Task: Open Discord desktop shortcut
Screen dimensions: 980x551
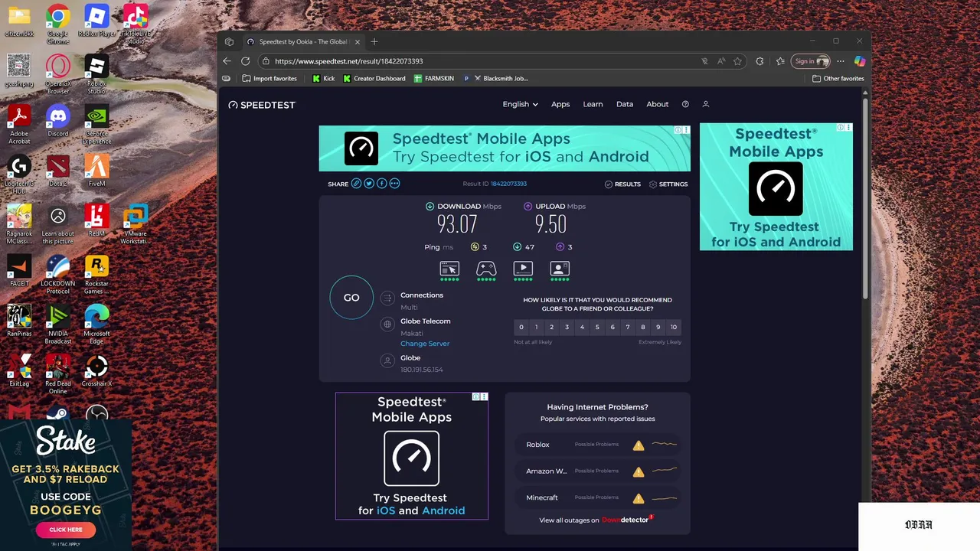Action: [58, 122]
